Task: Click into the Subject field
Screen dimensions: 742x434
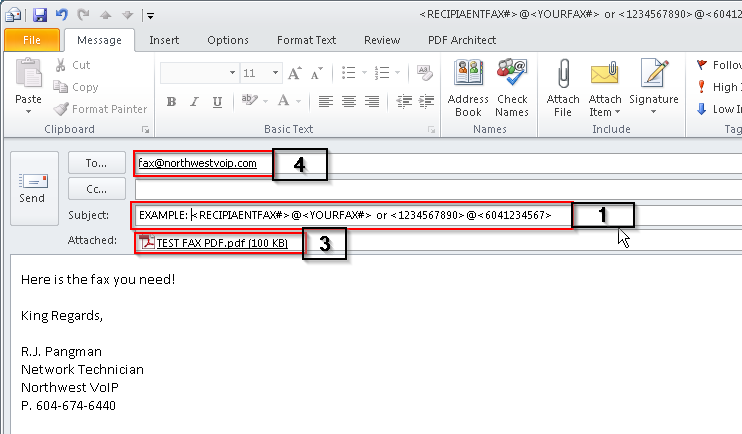Action: [438, 215]
